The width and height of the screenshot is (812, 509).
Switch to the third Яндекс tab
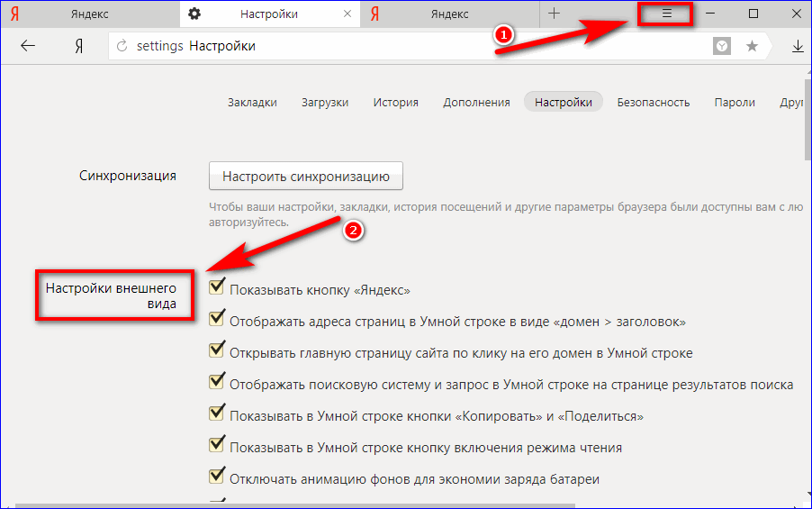[449, 14]
